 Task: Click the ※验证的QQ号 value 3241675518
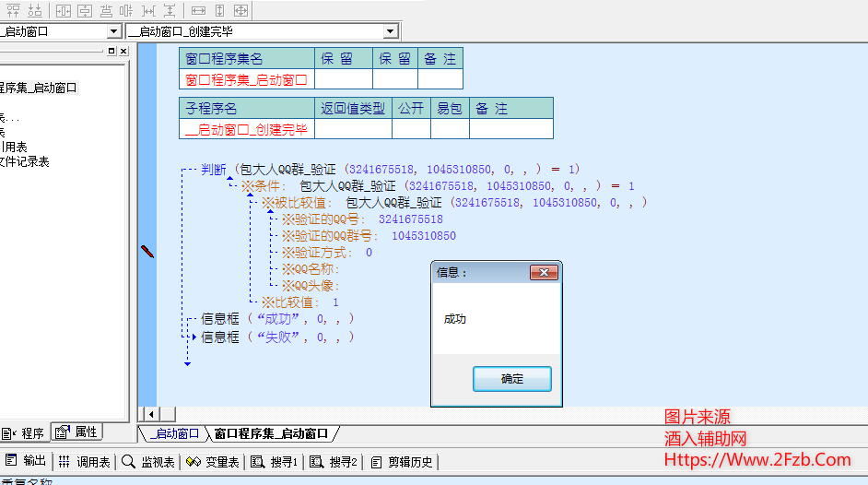[411, 219]
